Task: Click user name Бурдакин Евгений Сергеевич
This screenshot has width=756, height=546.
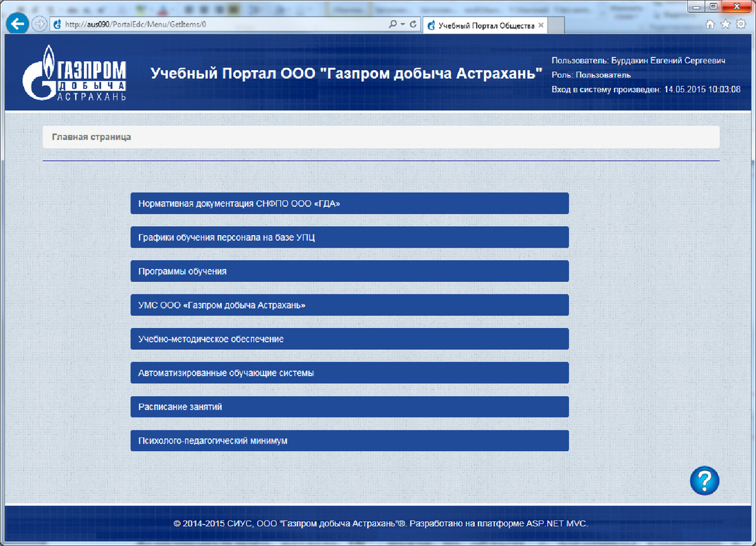Action: tap(668, 61)
